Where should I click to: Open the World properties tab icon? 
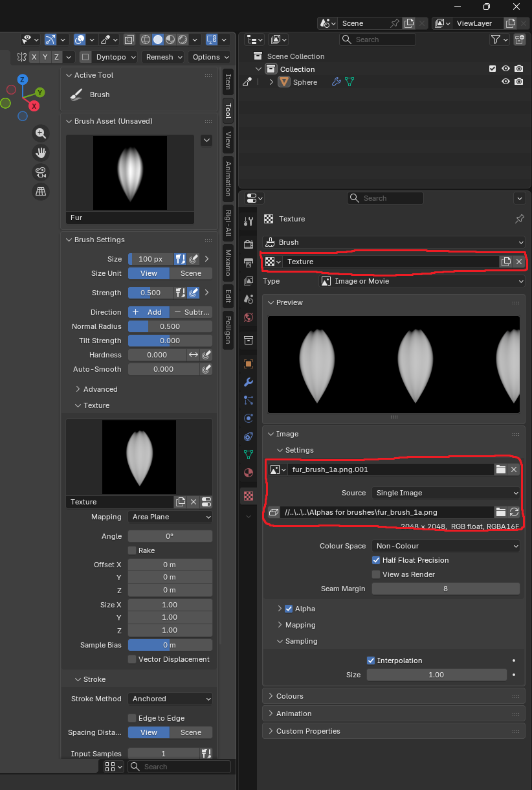pos(249,317)
